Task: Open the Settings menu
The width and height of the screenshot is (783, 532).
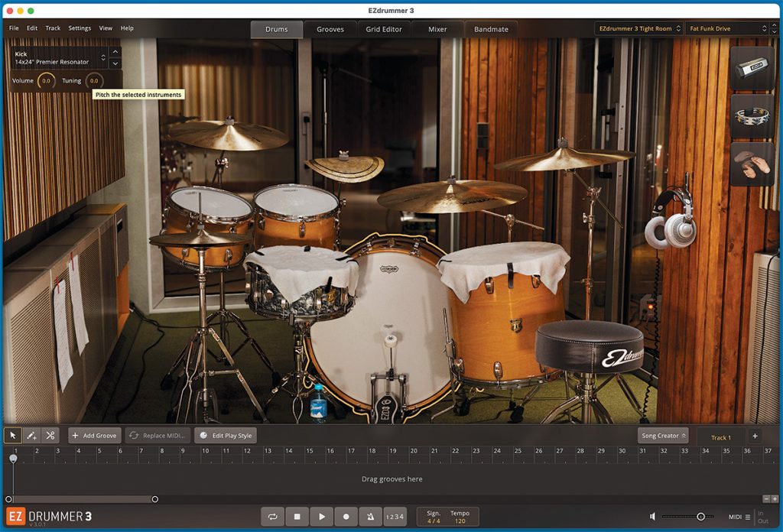Action: [x=80, y=28]
